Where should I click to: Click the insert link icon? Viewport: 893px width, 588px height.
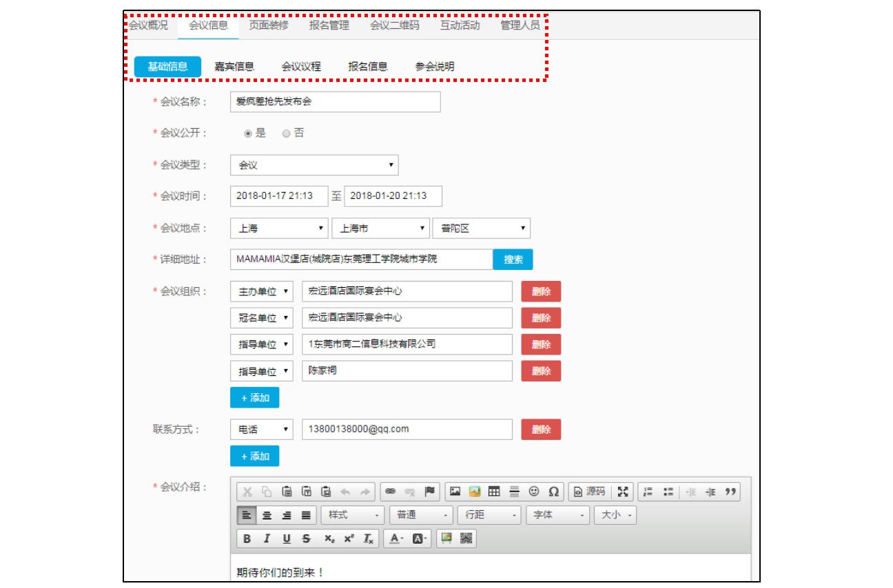(x=390, y=492)
